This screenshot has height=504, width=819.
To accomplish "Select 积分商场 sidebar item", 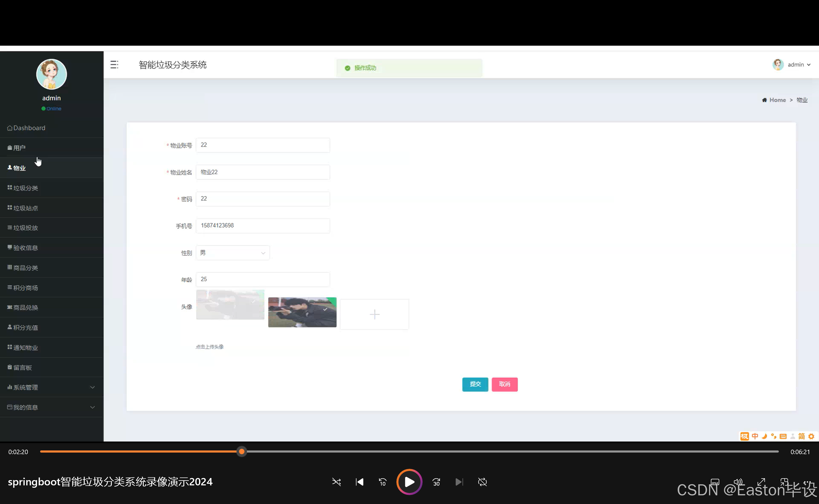I will [26, 288].
